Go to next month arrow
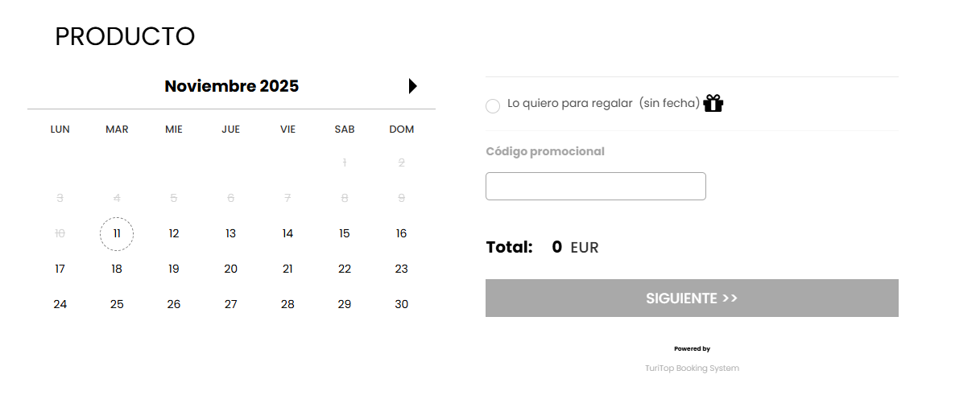The image size is (980, 395). (x=412, y=86)
